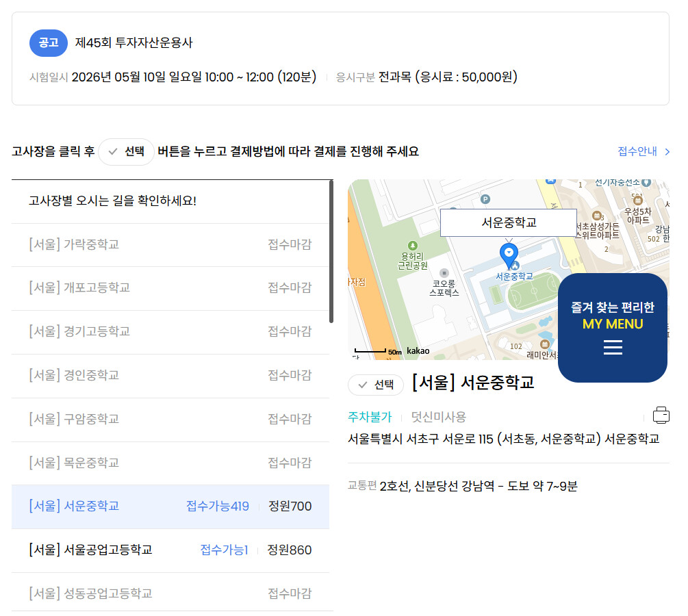Click the kakao logo on the map

tap(418, 351)
